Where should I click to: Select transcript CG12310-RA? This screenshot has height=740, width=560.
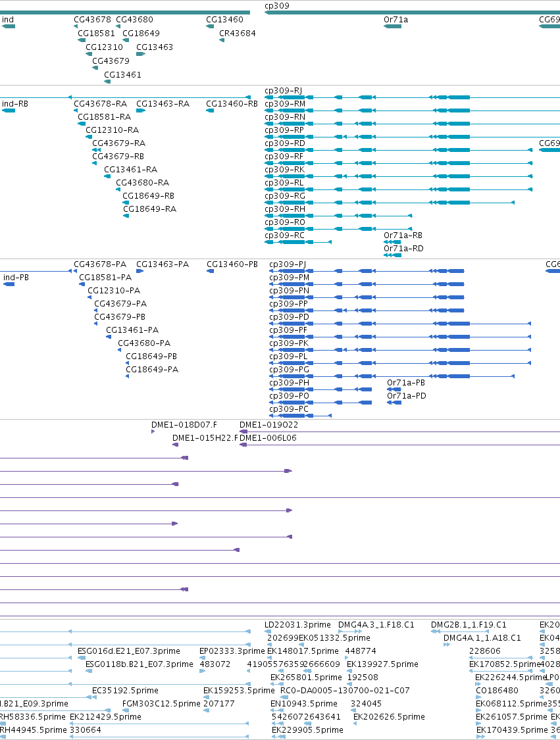(x=113, y=130)
